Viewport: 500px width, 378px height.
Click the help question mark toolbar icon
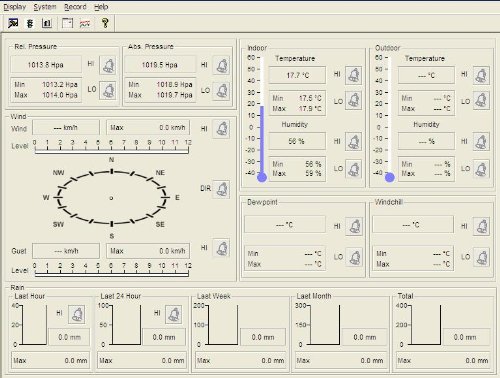point(105,23)
